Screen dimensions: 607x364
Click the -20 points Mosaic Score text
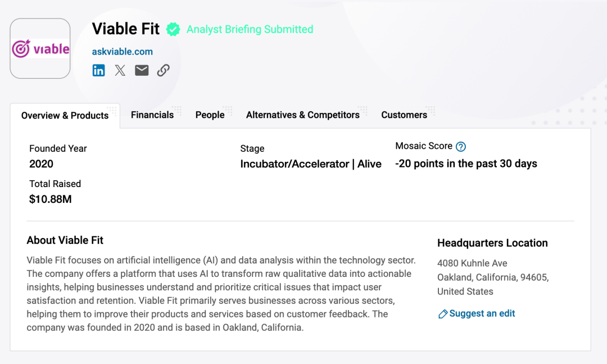[466, 163]
